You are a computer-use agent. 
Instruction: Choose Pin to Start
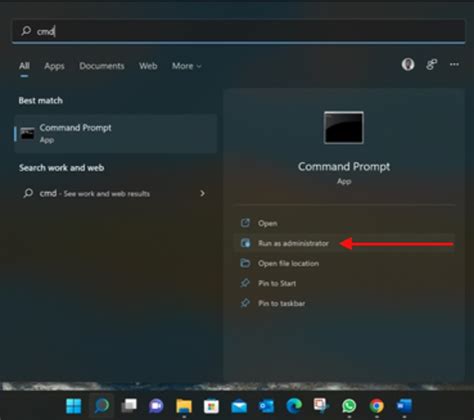coord(345,283)
